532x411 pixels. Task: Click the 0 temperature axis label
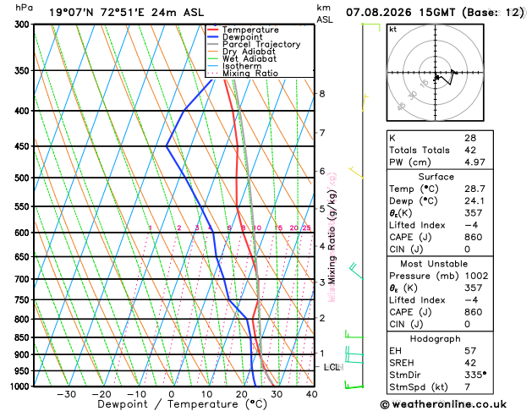click(172, 394)
